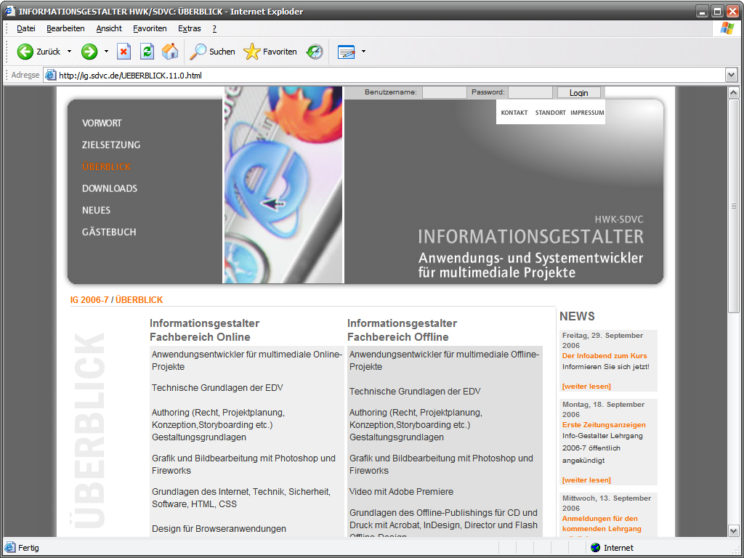Click the browser icons header image
The height and width of the screenshot is (558, 744).
pos(283,185)
